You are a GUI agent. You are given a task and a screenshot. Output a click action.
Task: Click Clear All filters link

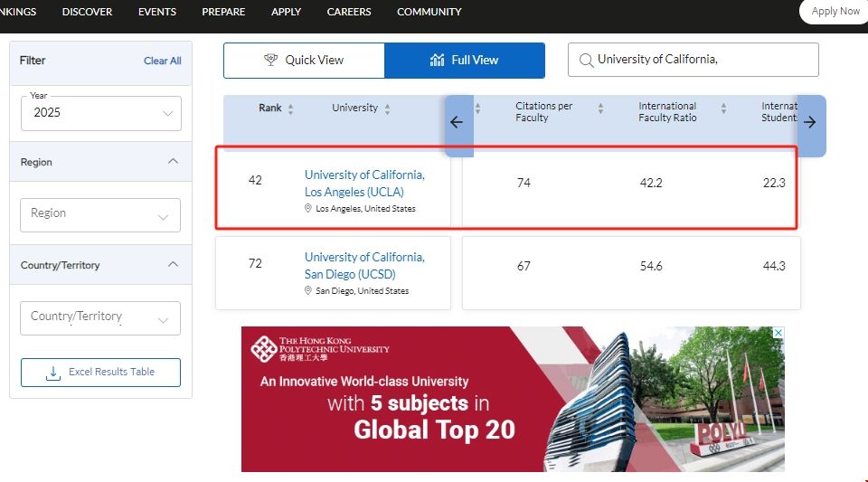(x=163, y=61)
